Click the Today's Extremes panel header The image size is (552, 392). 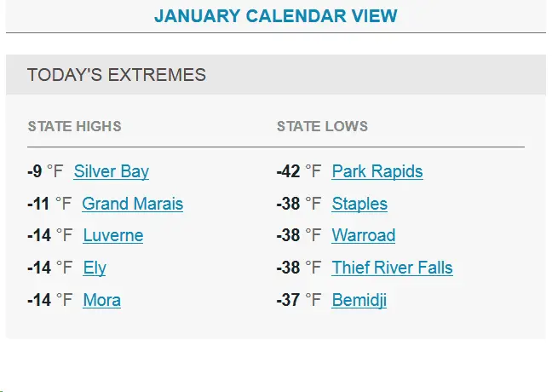coord(117,75)
